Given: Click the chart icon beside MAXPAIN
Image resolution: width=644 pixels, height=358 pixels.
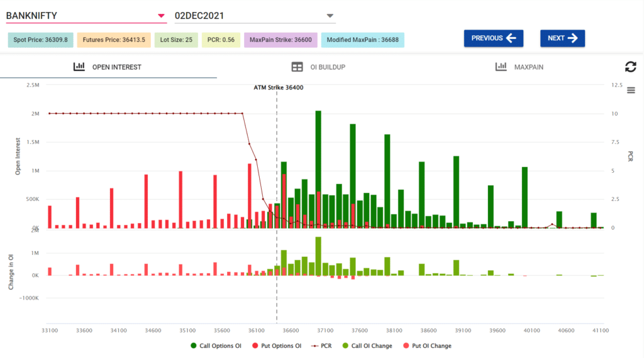Looking at the screenshot, I should (x=501, y=67).
